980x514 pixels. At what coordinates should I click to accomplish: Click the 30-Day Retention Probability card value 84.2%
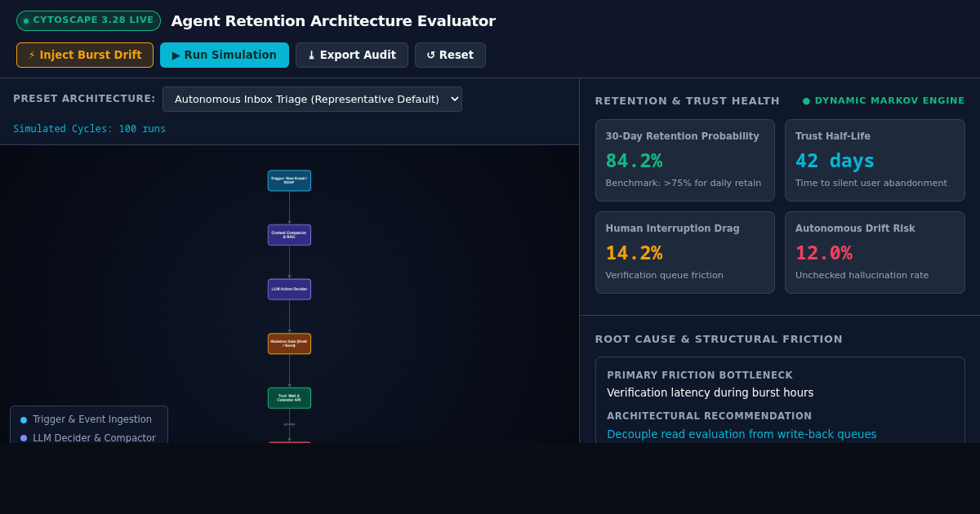(x=634, y=161)
